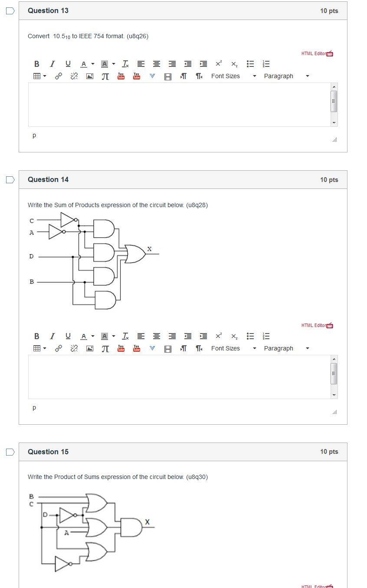Flag Question 14 for review
This screenshot has width=367, height=588.
tap(10, 180)
